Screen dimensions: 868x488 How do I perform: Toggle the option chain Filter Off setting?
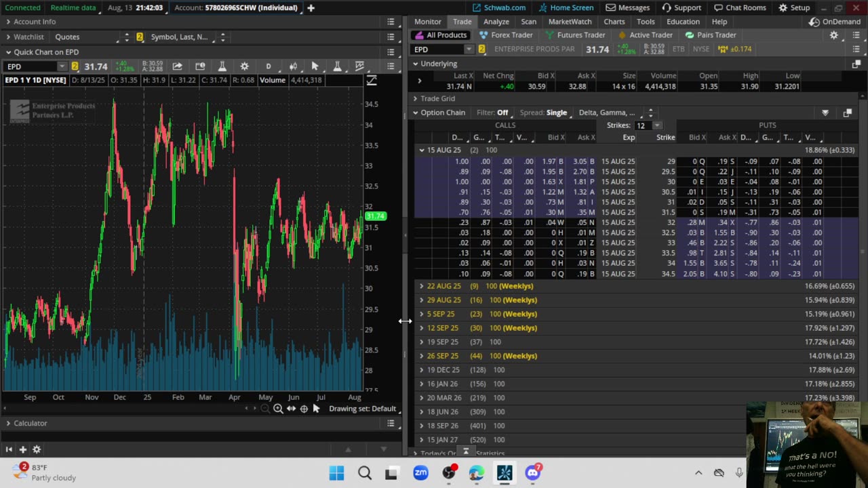(502, 113)
